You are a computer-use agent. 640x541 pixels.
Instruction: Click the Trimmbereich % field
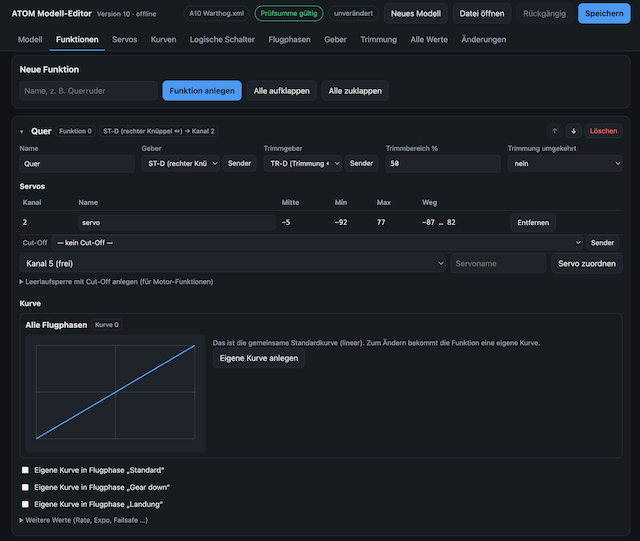(x=443, y=164)
